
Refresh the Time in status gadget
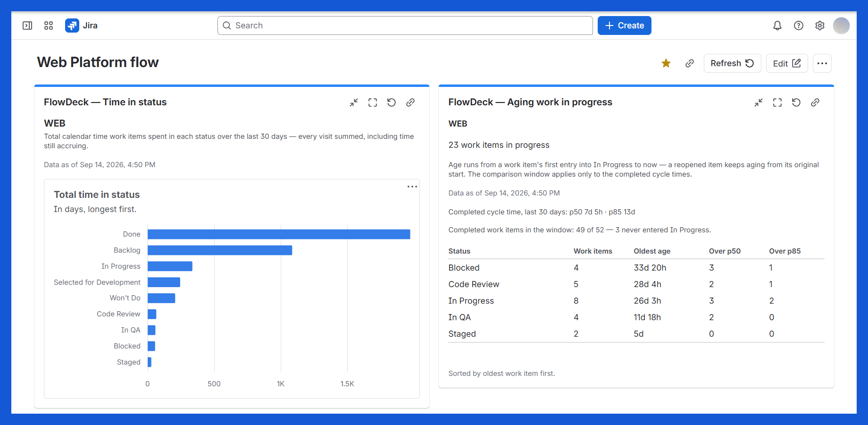pos(392,102)
